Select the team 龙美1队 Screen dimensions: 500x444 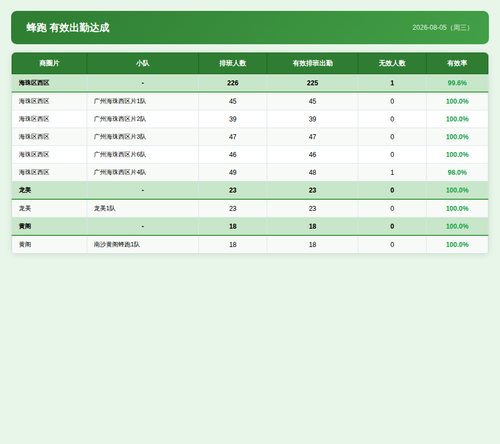point(105,208)
